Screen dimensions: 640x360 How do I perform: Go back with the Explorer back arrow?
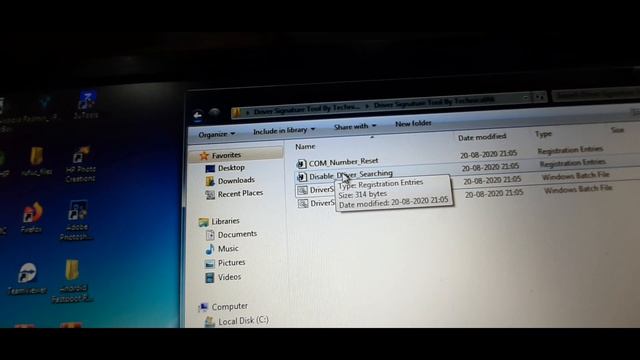(198, 116)
